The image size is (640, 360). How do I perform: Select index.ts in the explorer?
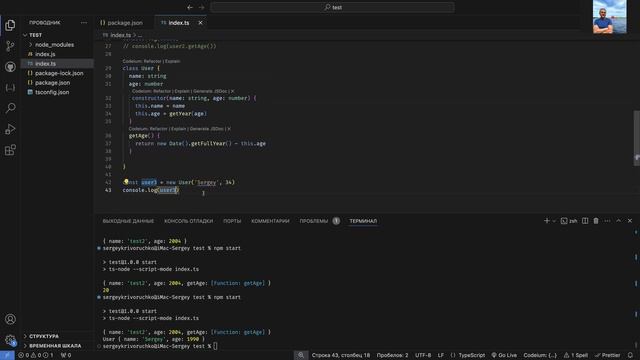(57, 64)
